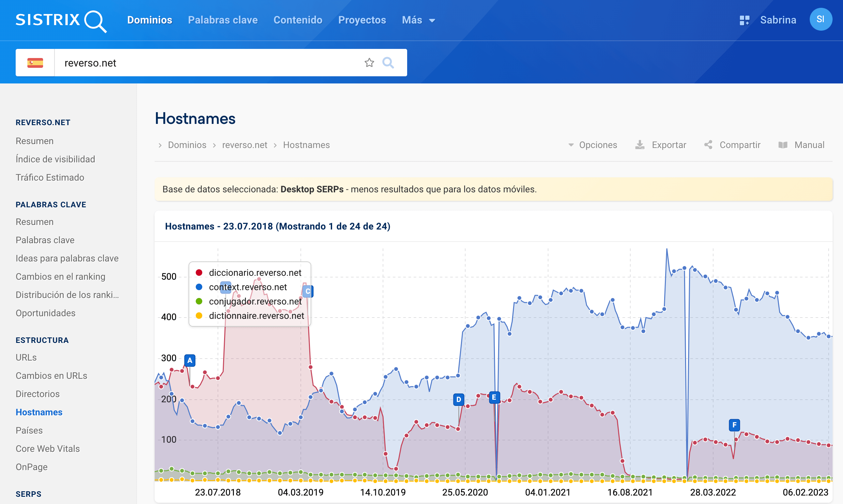This screenshot has height=504, width=843.
Task: Toggle conjugador.reverso.net green legend entry
Action: (255, 302)
